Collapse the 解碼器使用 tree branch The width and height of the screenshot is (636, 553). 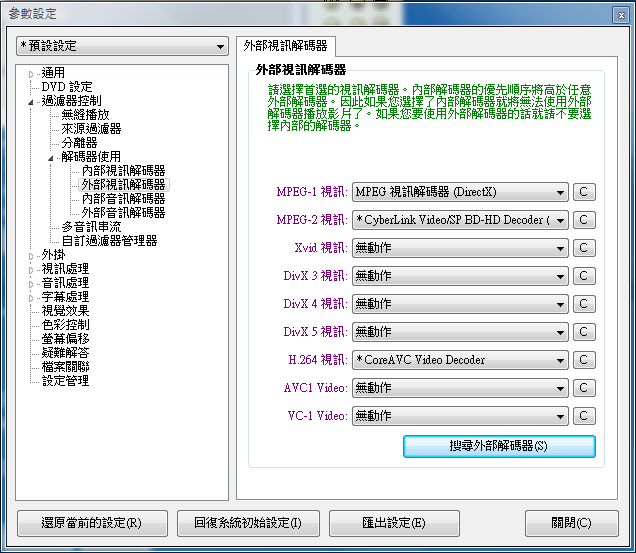tap(52, 158)
